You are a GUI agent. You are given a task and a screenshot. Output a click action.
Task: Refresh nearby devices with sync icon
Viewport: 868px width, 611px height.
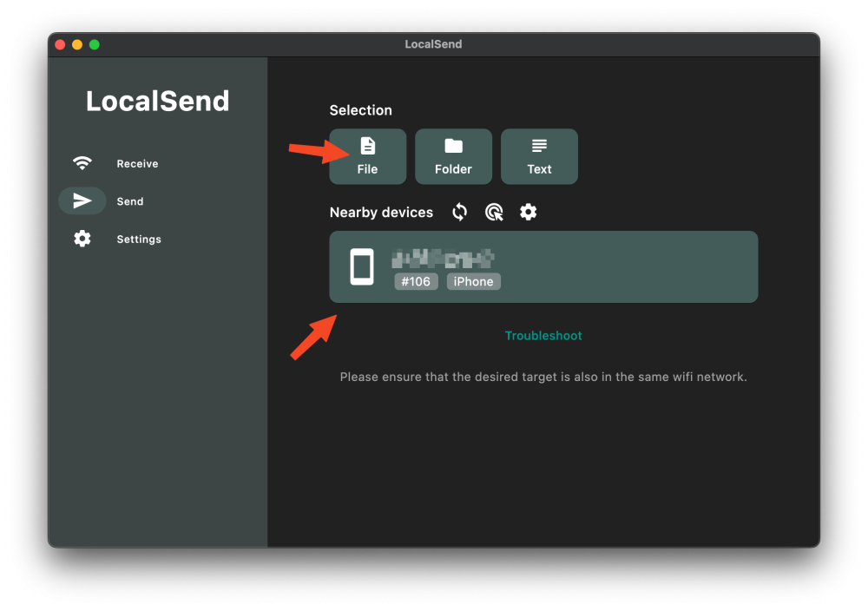(459, 212)
